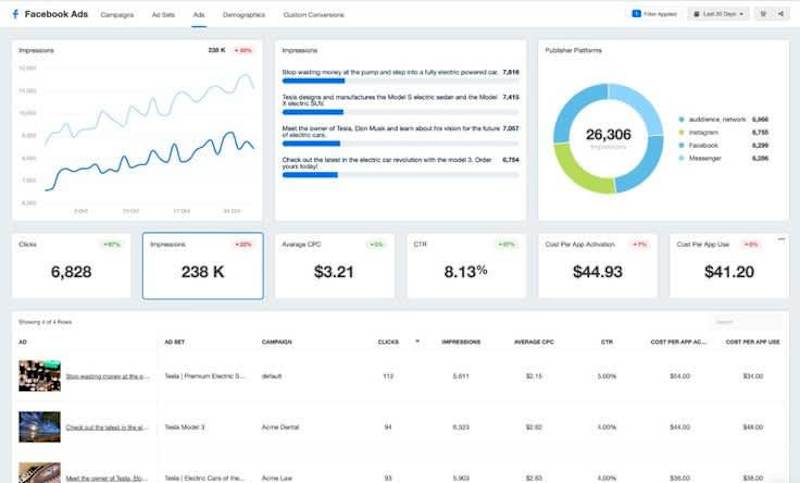Expand the Last 30 Days date dropdown
The height and width of the screenshot is (483, 800).
(x=718, y=14)
